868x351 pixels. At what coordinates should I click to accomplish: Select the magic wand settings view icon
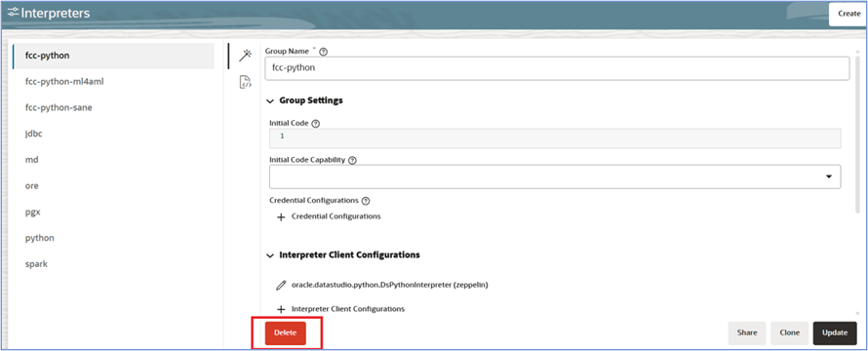(x=245, y=56)
